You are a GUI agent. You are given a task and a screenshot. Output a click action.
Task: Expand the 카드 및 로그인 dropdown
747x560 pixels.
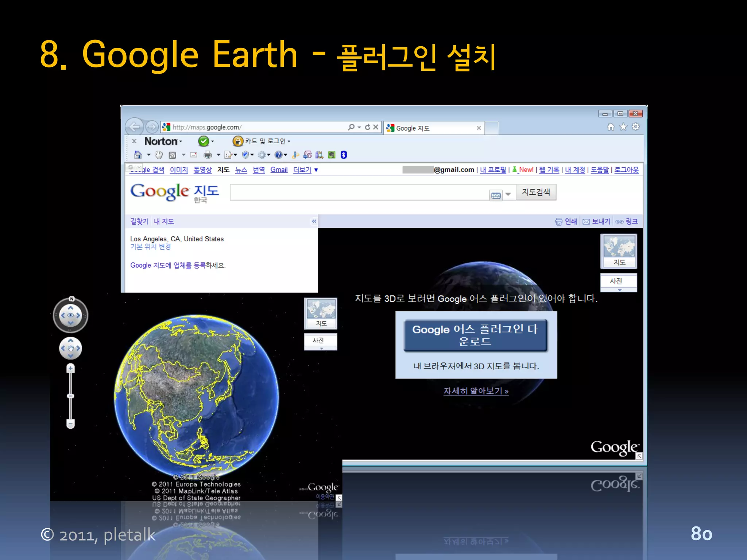pos(289,141)
